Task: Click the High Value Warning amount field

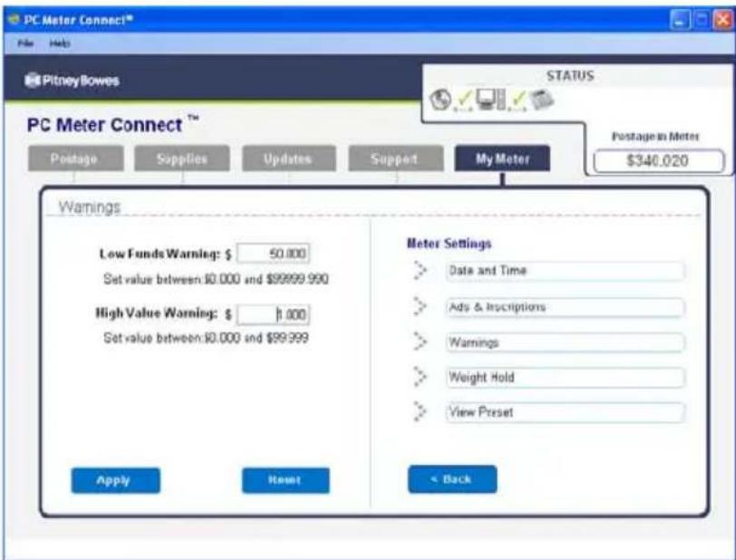Action: 273,314
